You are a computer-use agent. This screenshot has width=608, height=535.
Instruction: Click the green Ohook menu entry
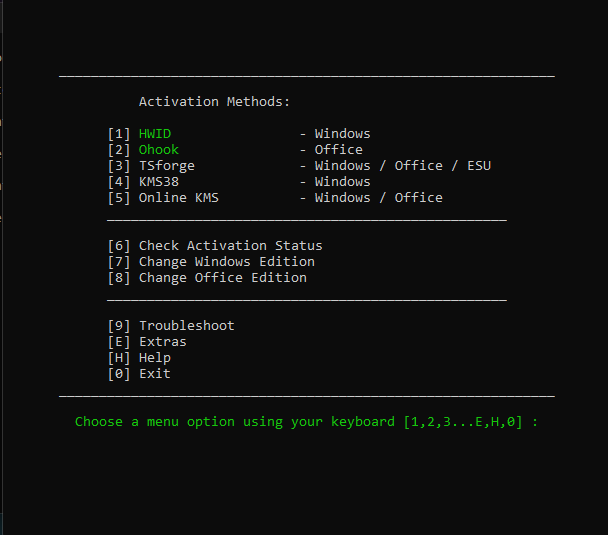159,150
